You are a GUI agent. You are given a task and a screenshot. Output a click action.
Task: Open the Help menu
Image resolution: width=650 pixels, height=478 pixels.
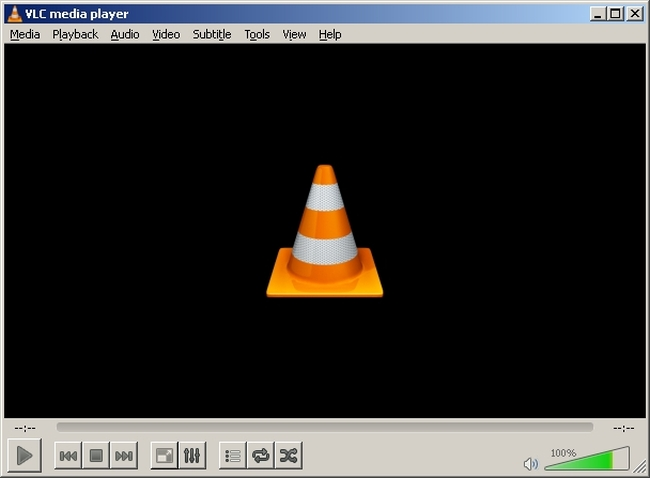pyautogui.click(x=330, y=34)
